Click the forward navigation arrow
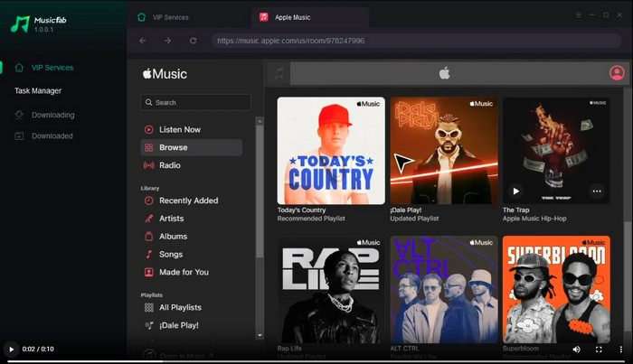633x364 pixels. point(168,41)
